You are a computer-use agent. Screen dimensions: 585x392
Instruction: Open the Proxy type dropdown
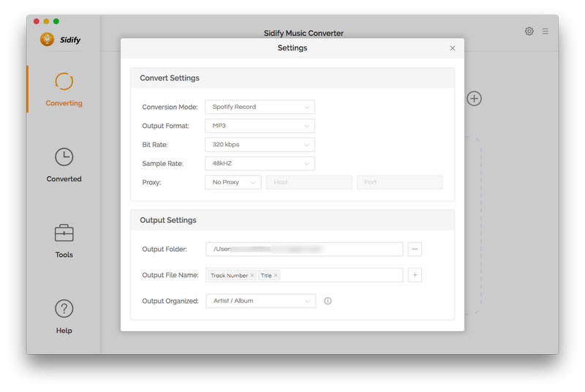233,182
